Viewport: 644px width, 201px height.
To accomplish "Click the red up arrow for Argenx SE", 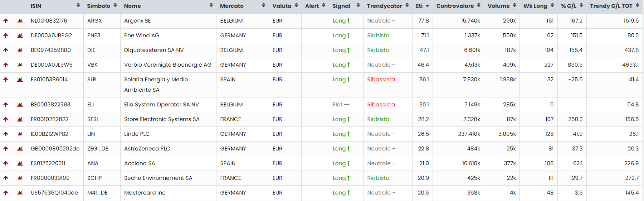I will pyautogui.click(x=6, y=21).
